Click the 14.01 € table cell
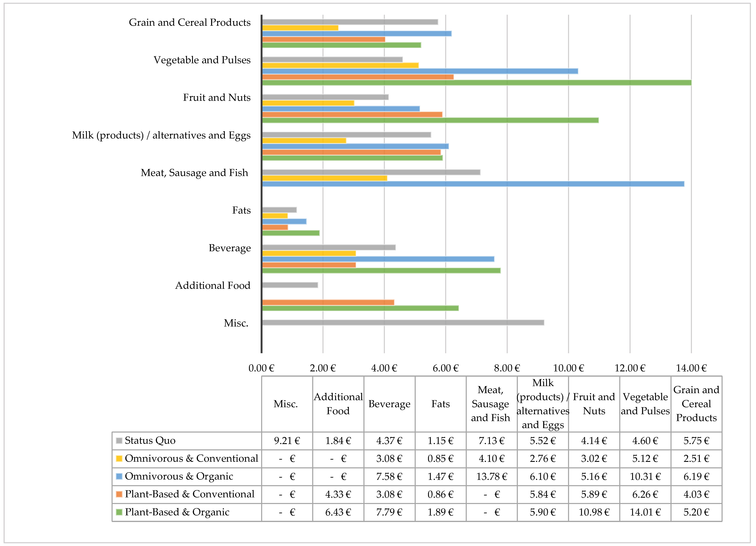This screenshot has height=546, width=756. [645, 512]
